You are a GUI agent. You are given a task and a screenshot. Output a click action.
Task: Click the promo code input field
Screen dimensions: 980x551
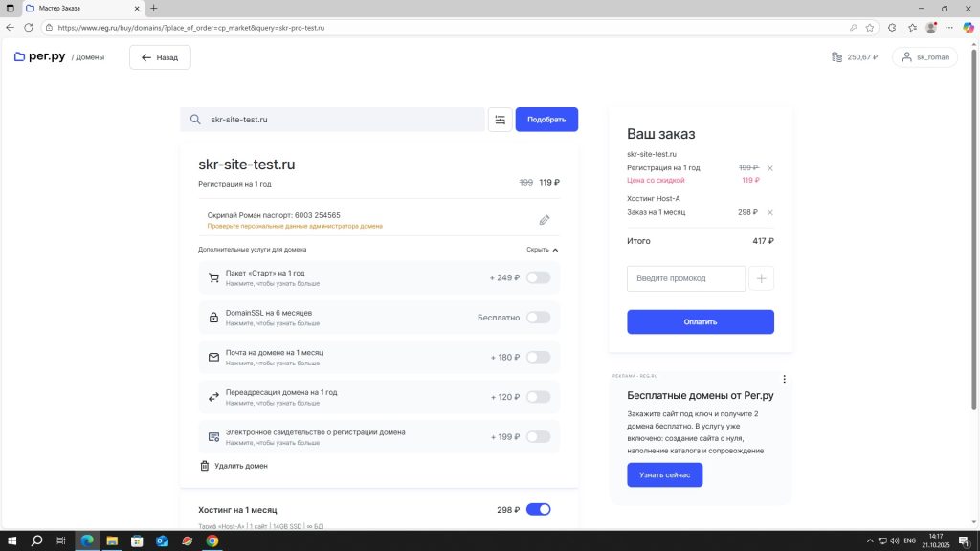(685, 278)
